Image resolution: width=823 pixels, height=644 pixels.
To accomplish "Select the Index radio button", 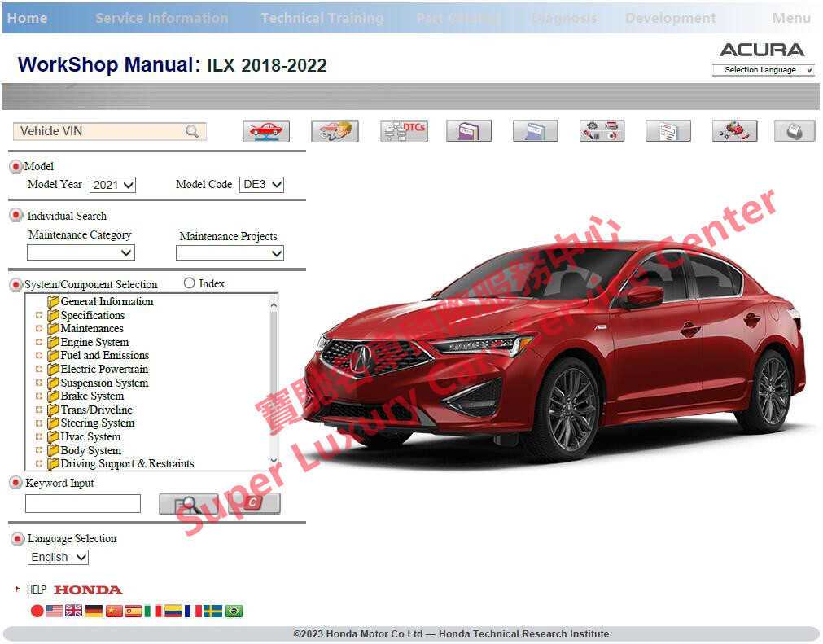I will click(x=190, y=283).
